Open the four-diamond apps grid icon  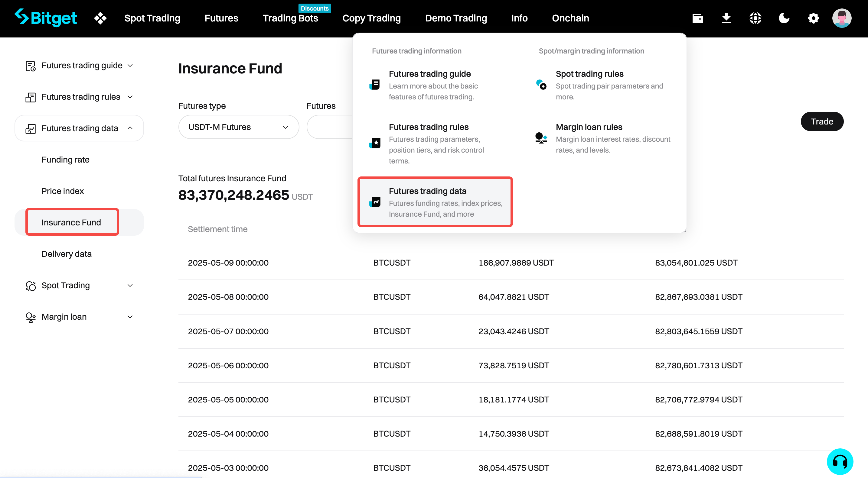100,18
